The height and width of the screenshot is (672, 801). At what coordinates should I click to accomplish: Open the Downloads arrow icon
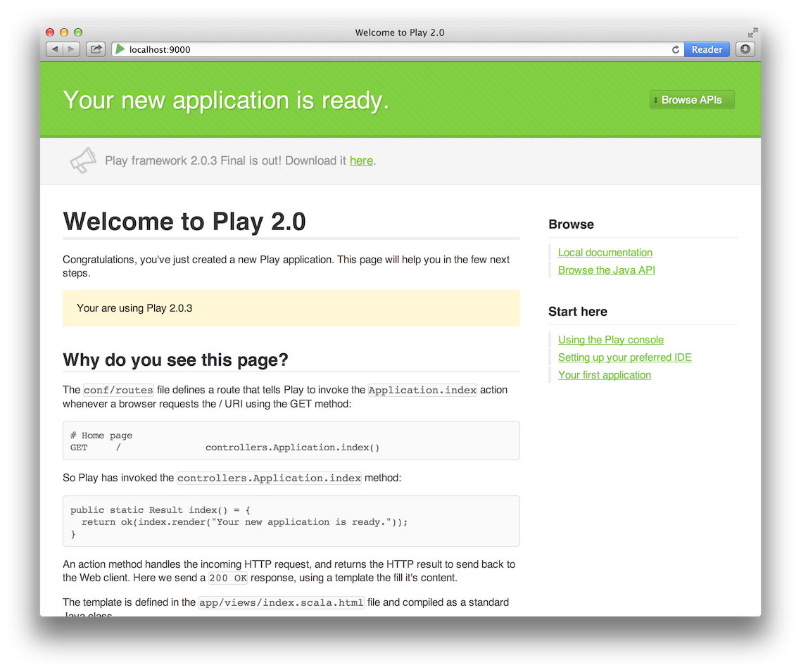point(745,49)
